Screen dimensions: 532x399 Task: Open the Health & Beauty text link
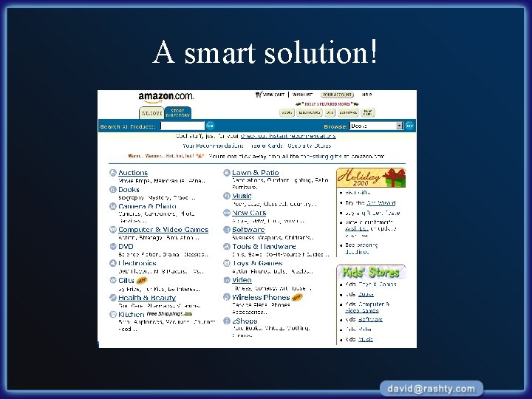[147, 298]
